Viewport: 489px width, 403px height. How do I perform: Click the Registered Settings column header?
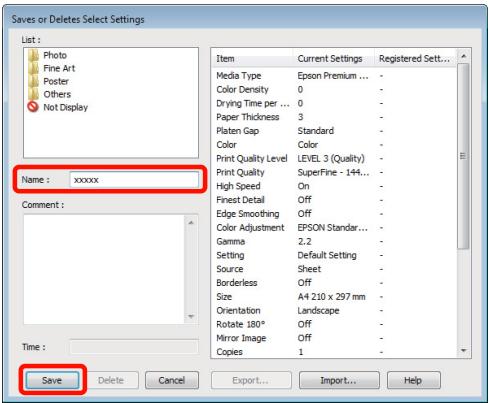pyautogui.click(x=415, y=59)
